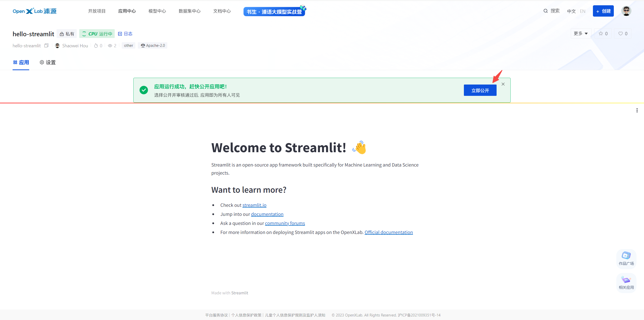This screenshot has width=644, height=320.
Task: Open the three-dot menu in app frame
Action: click(x=637, y=110)
